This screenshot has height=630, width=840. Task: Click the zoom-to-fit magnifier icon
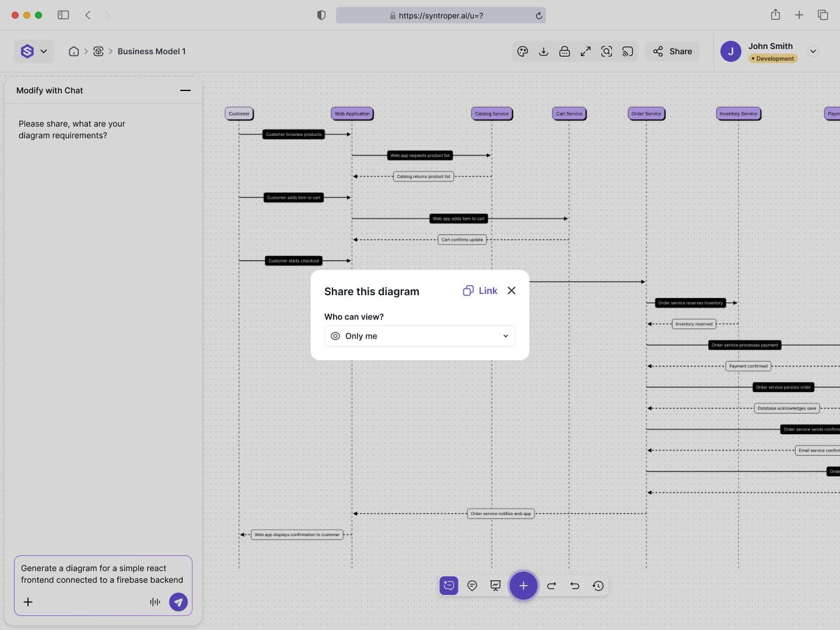point(607,51)
